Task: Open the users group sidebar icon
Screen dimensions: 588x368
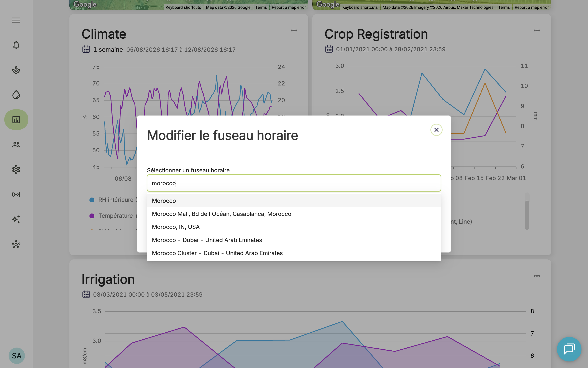Action: pos(16,145)
